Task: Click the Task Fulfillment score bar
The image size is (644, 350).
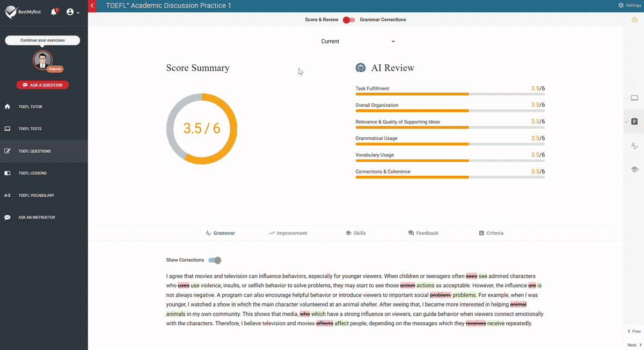Action: (x=450, y=94)
